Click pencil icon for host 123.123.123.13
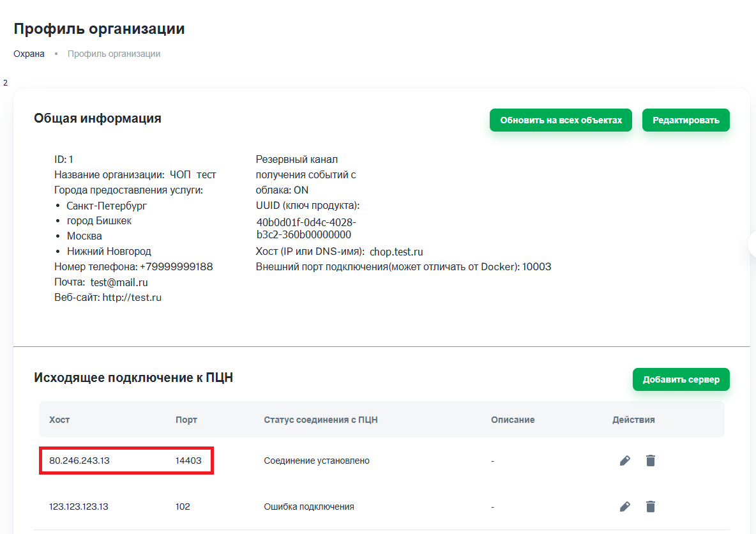The height and width of the screenshot is (534, 756). [624, 507]
